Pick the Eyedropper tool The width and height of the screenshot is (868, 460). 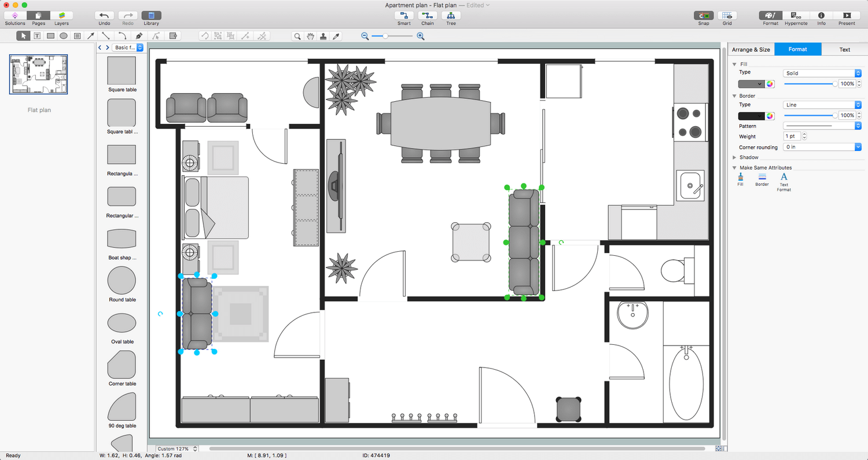pos(336,35)
